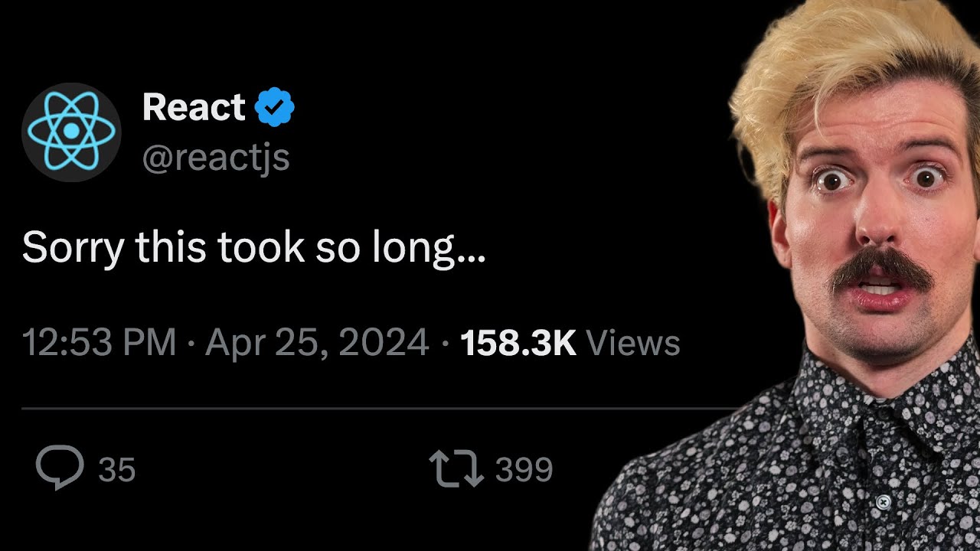
Task: Click the retweet count 399
Action: [524, 469]
